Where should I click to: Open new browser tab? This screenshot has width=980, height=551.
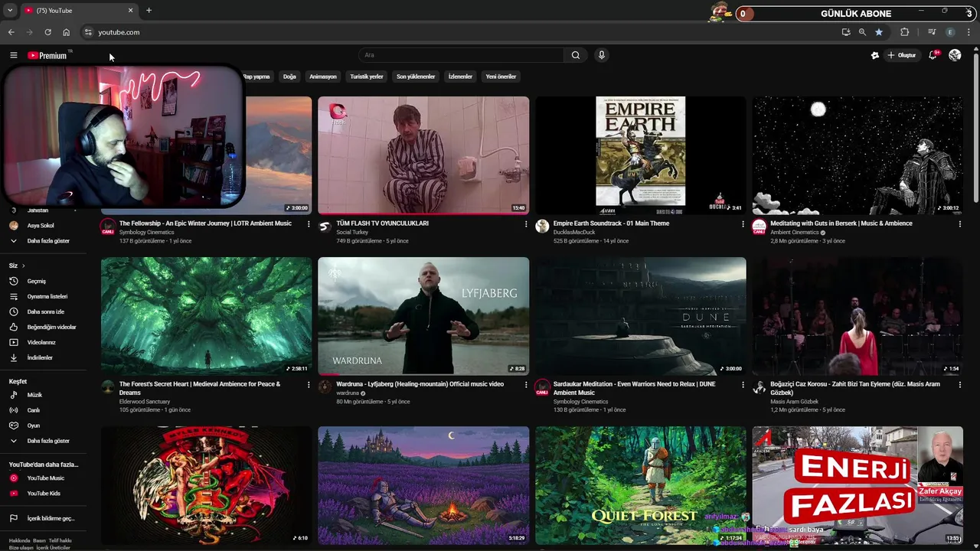(x=149, y=10)
